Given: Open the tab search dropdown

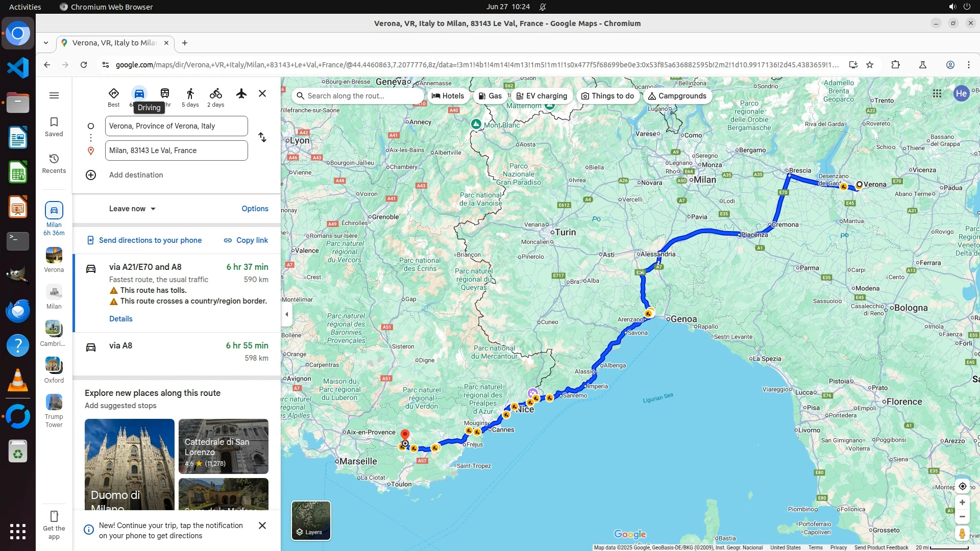Looking at the screenshot, I should pos(46,43).
